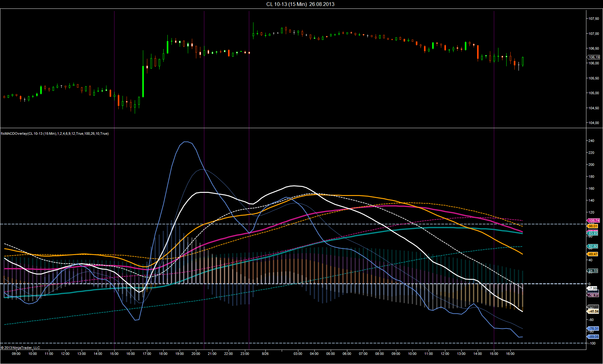This screenshot has width=603, height=364.
Task: Select the 104,00 price axis label
Action: tap(594, 123)
